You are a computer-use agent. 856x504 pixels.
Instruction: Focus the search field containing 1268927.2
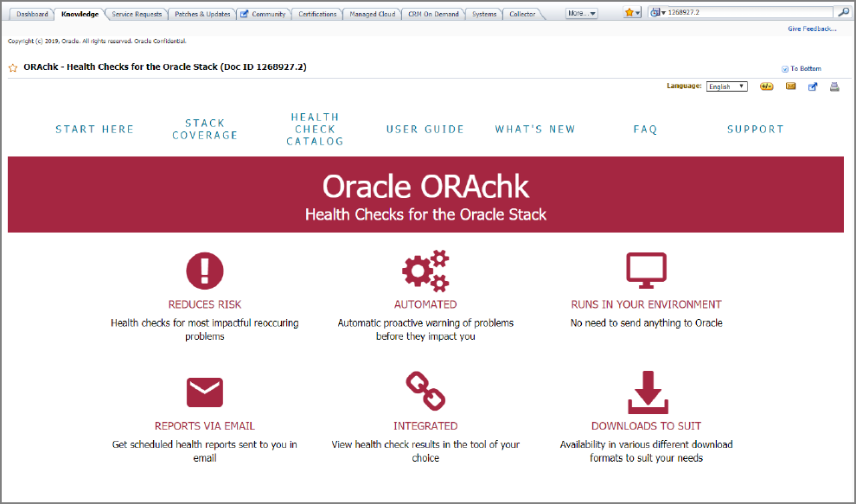click(751, 12)
